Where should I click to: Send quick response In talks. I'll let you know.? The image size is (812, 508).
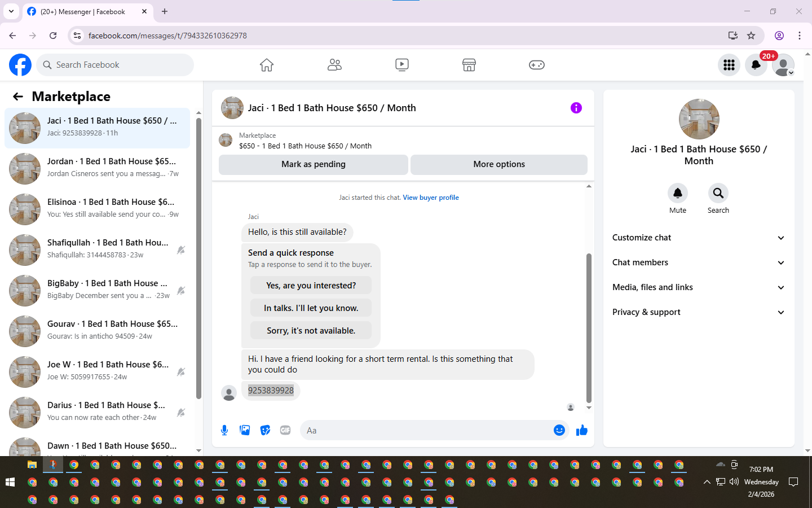point(311,308)
